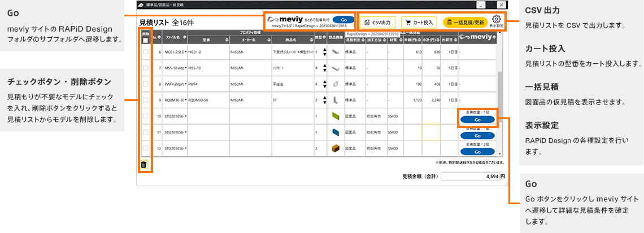
Task: Open display settings gear icon
Action: (x=496, y=20)
